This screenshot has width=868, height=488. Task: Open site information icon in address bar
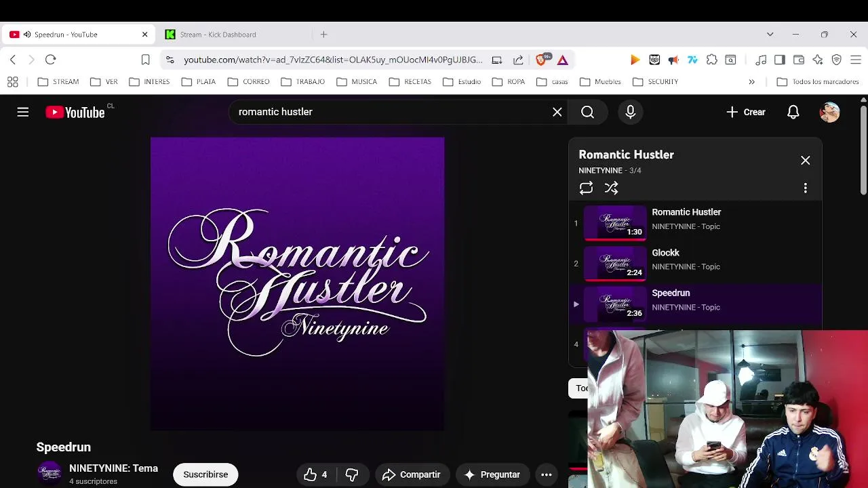coord(170,60)
